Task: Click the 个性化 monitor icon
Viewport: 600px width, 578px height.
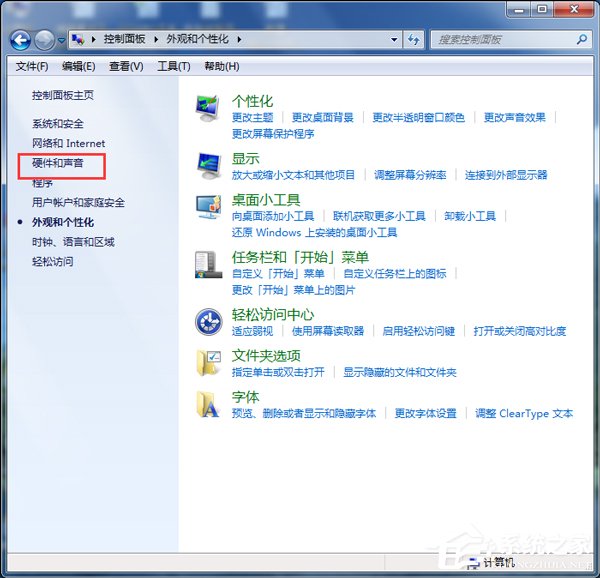Action: [x=208, y=108]
